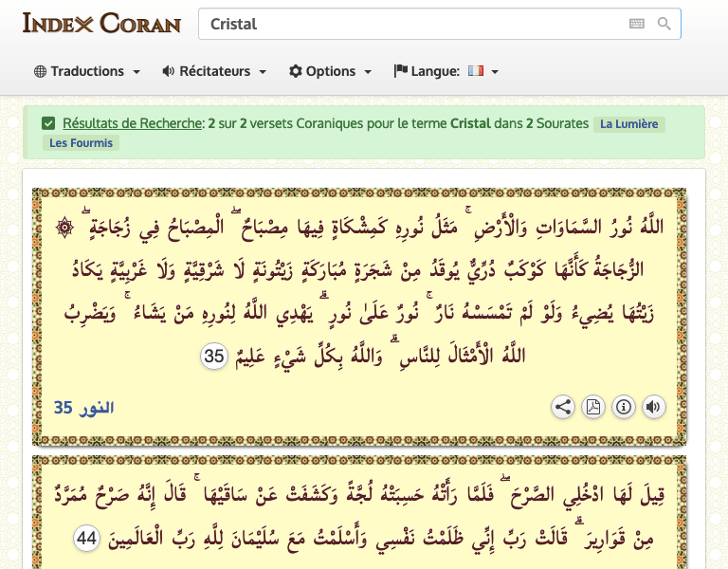Select the Les Fourmis sourate tag
The image size is (728, 569).
[80, 143]
